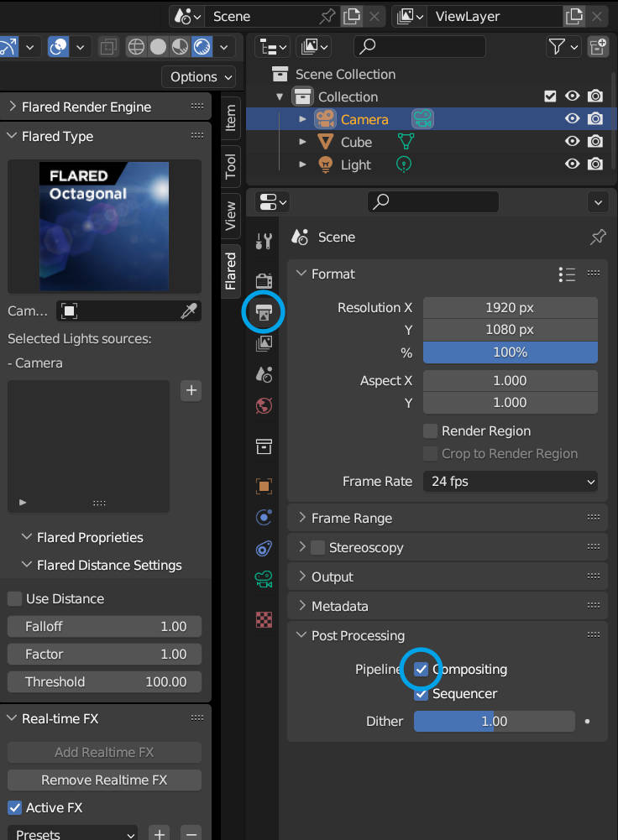Click the mesh data icon beside Cube
The image size is (618, 840).
406,142
